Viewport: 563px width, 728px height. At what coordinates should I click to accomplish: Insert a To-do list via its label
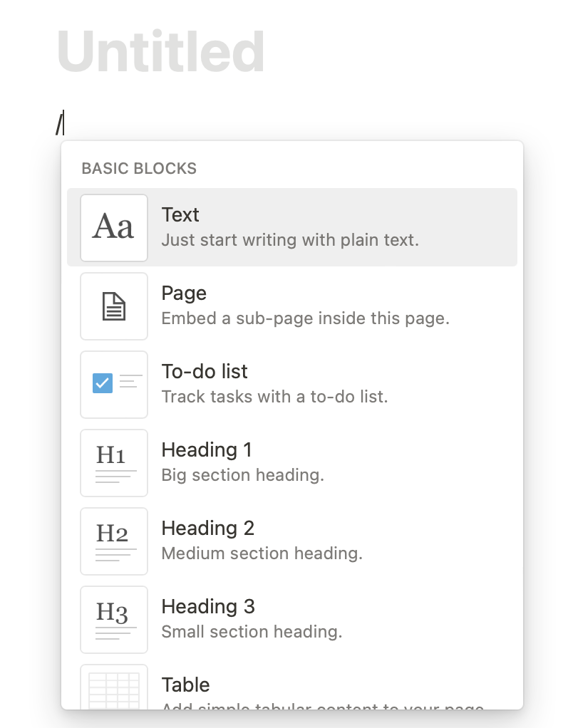coord(205,372)
